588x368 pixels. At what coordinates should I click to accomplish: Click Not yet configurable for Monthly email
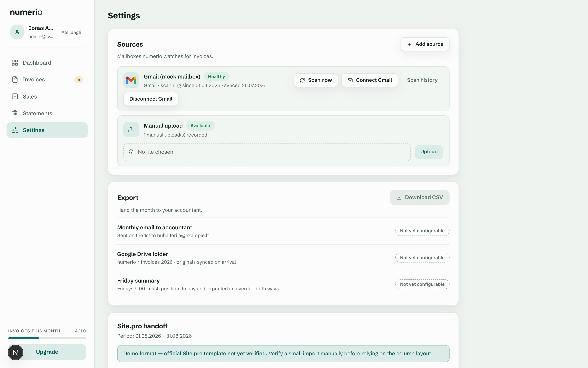point(422,231)
